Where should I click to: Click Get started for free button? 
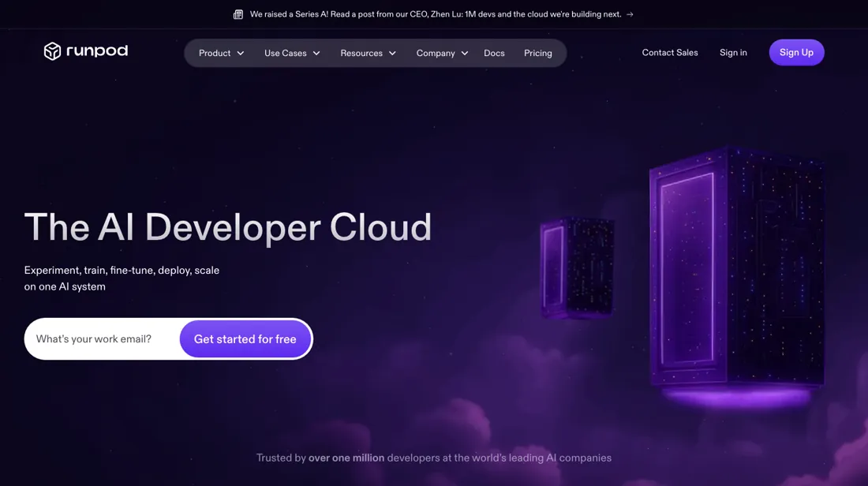pyautogui.click(x=245, y=338)
